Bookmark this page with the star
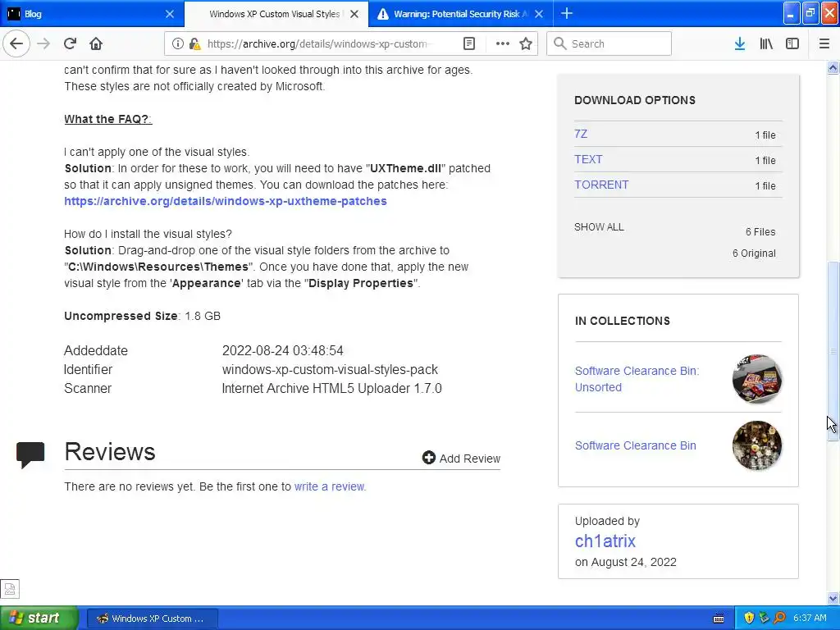 [x=526, y=43]
